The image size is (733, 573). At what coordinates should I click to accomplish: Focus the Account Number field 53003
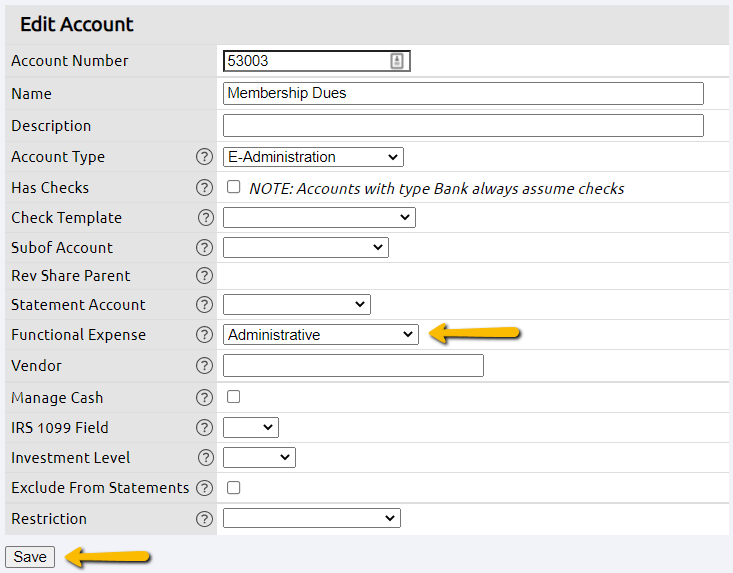coord(316,61)
